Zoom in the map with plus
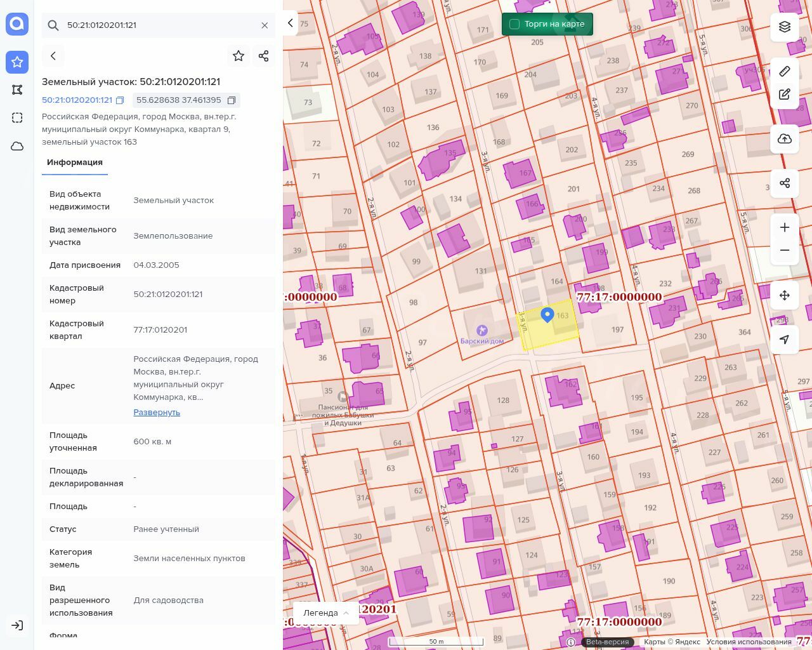The width and height of the screenshot is (812, 650). (x=785, y=227)
